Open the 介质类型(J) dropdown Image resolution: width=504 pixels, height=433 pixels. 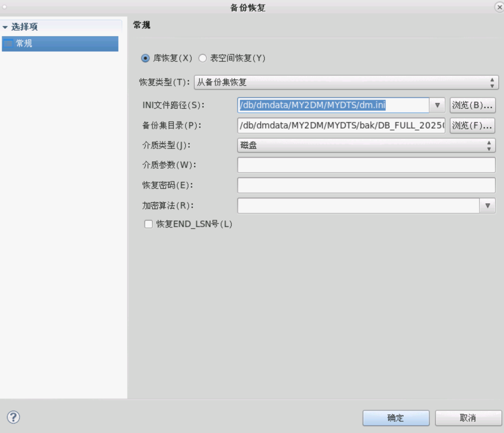(x=366, y=145)
